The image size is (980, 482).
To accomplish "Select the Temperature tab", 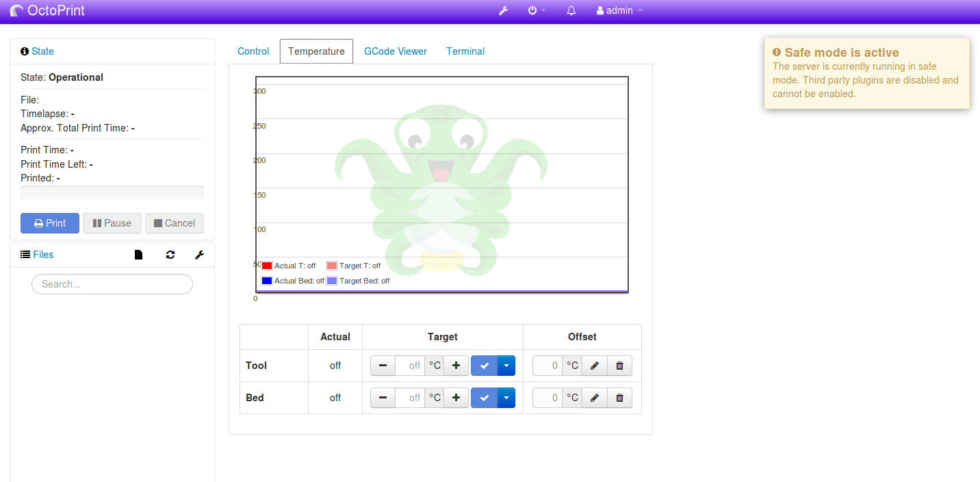I will (x=316, y=51).
